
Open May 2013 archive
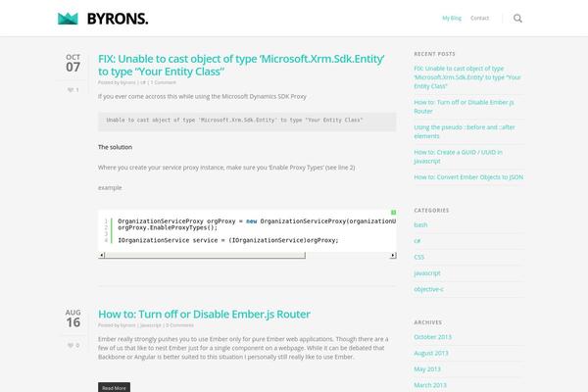click(427, 369)
